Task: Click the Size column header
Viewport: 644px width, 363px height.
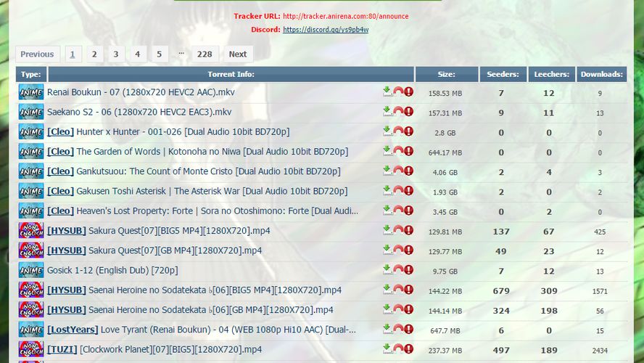Action: 446,74
